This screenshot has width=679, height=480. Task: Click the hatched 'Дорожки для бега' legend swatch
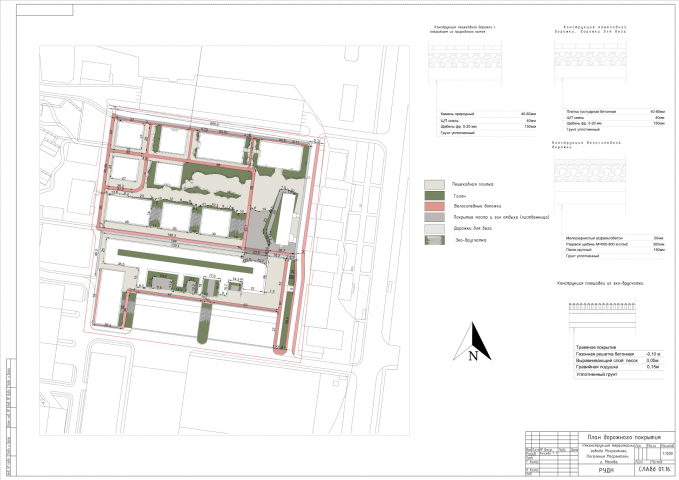click(x=434, y=228)
